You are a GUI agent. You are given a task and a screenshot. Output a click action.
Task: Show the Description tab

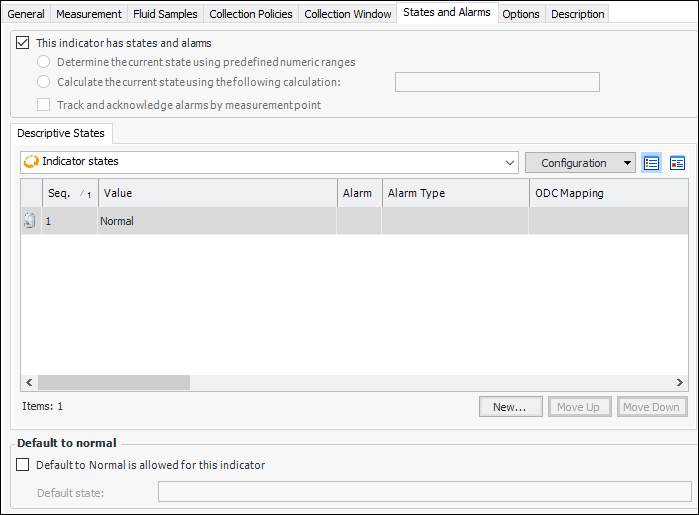point(578,14)
